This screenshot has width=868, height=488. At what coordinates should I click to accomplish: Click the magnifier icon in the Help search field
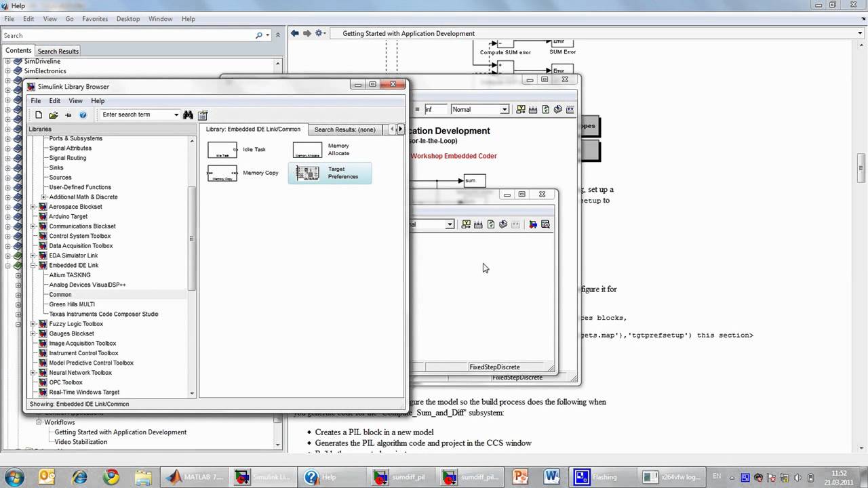click(259, 35)
